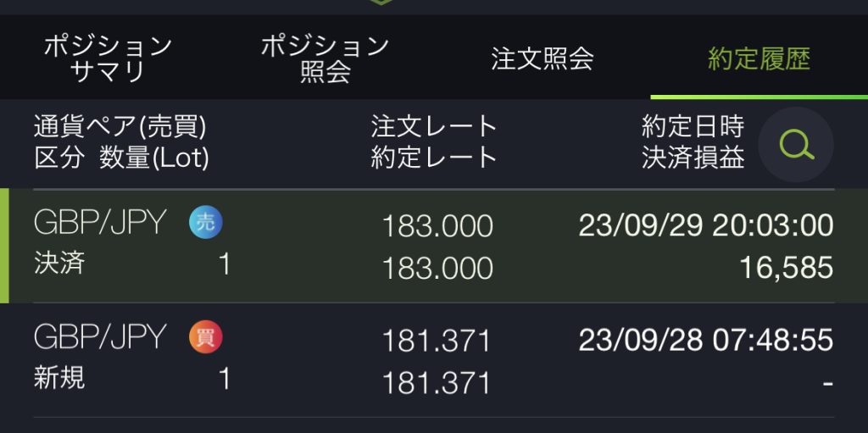Image resolution: width=868 pixels, height=433 pixels.
Task: Click the 約定日時 column header
Action: (693, 127)
